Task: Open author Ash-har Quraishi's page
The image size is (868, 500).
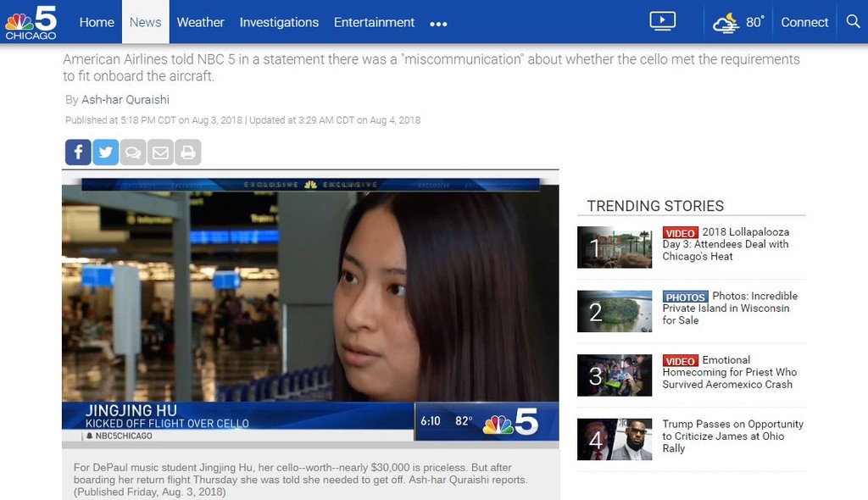Action: pyautogui.click(x=125, y=100)
